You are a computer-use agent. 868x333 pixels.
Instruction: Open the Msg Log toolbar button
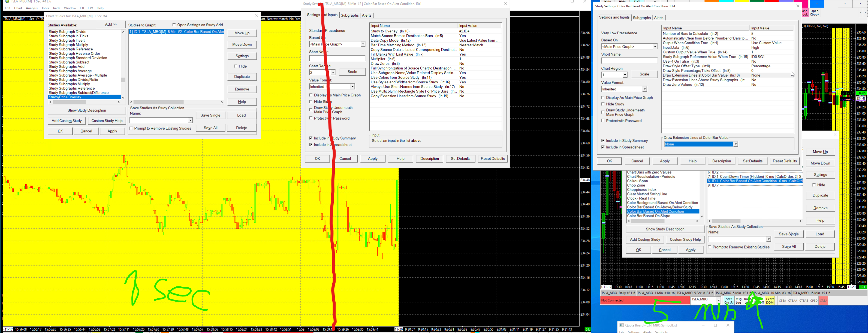point(738,301)
